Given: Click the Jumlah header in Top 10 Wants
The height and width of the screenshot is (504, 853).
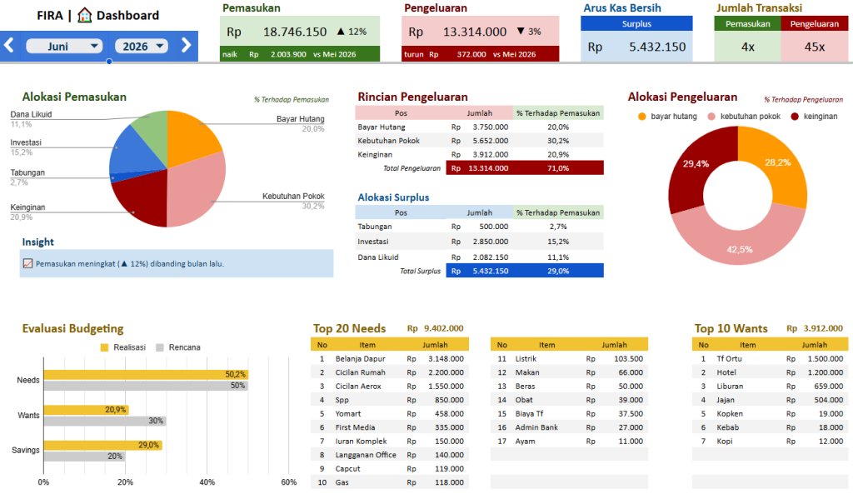Looking at the screenshot, I should [x=814, y=345].
